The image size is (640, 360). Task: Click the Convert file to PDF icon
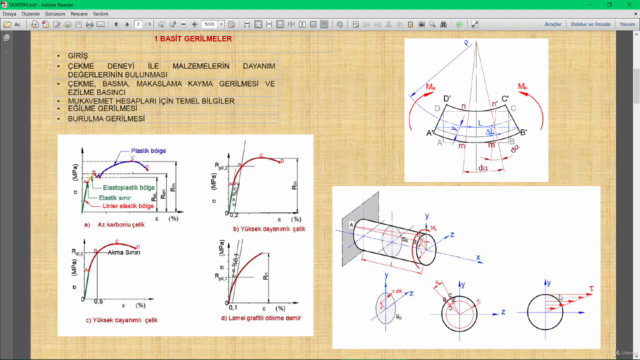click(46, 24)
